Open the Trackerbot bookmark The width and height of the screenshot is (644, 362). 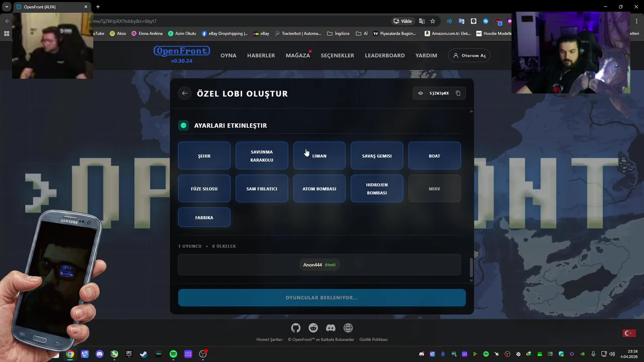(297, 34)
